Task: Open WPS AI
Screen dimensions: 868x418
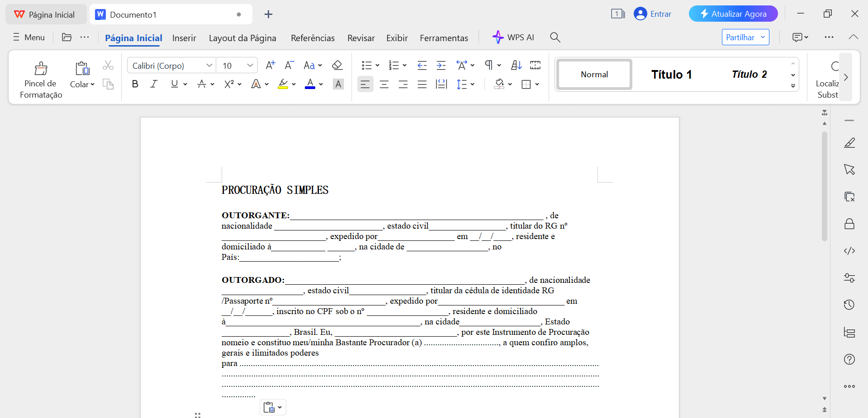Action: coord(513,38)
